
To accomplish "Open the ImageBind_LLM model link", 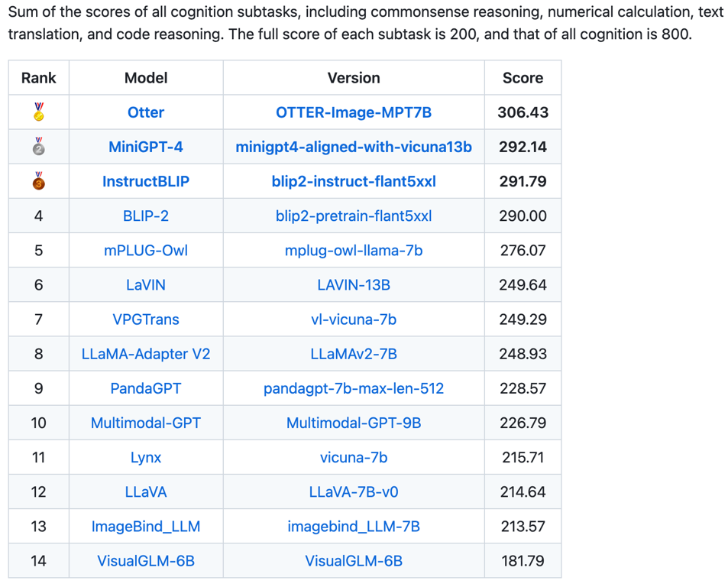I will click(x=146, y=527).
